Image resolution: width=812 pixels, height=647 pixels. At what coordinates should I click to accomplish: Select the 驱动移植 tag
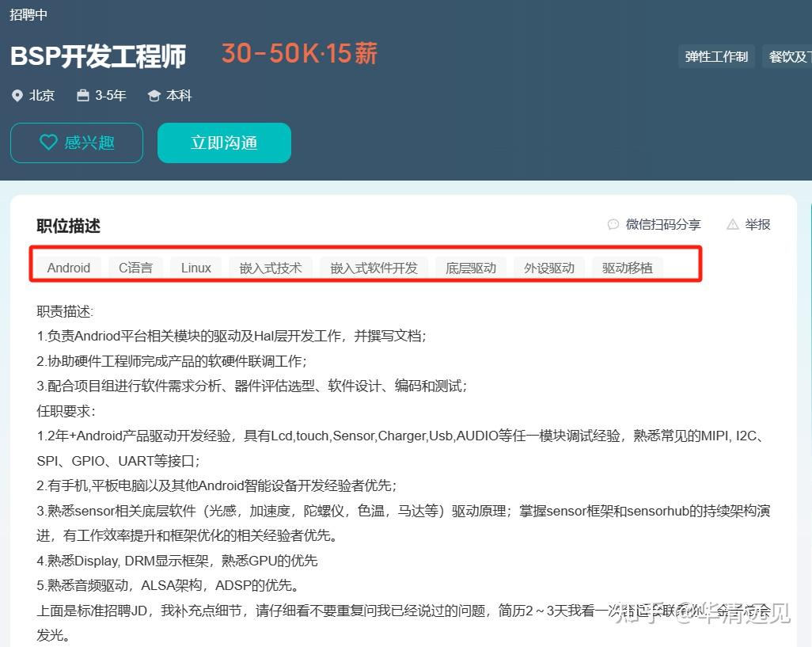[628, 268]
